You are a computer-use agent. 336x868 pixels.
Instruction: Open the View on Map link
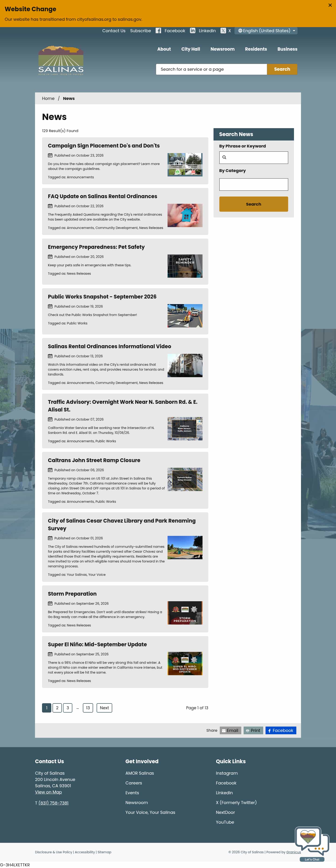(49, 792)
